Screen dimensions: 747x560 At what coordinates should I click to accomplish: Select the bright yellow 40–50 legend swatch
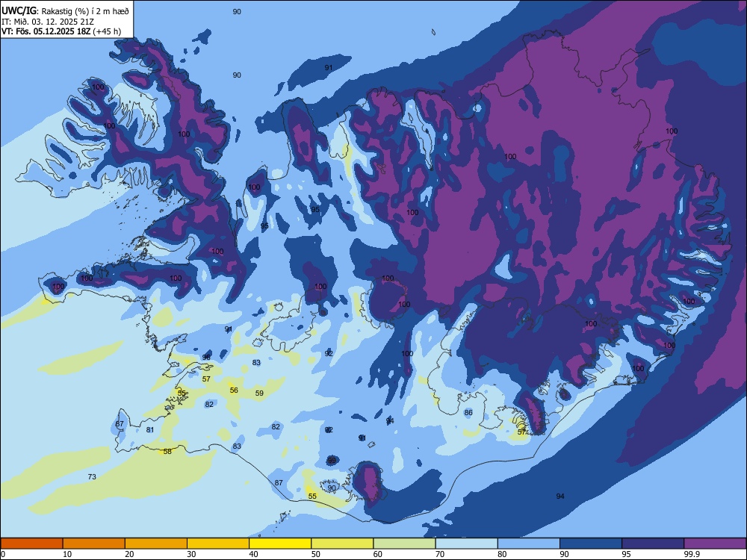pos(280,544)
